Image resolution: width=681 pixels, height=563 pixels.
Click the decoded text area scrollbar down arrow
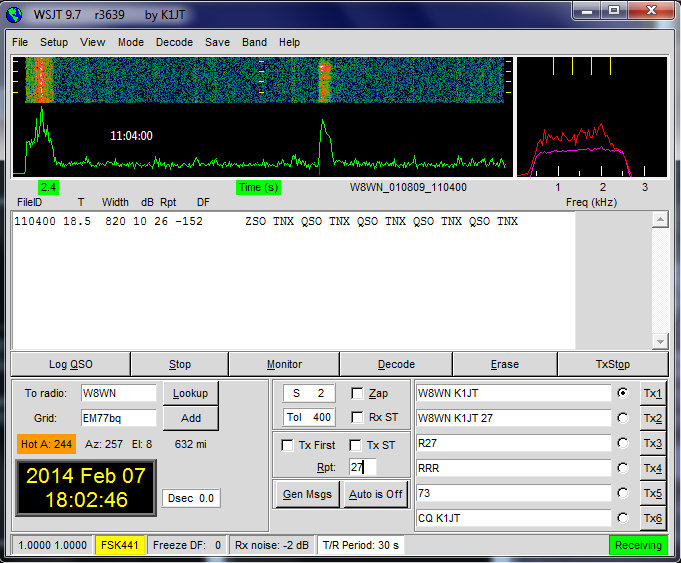click(x=659, y=341)
